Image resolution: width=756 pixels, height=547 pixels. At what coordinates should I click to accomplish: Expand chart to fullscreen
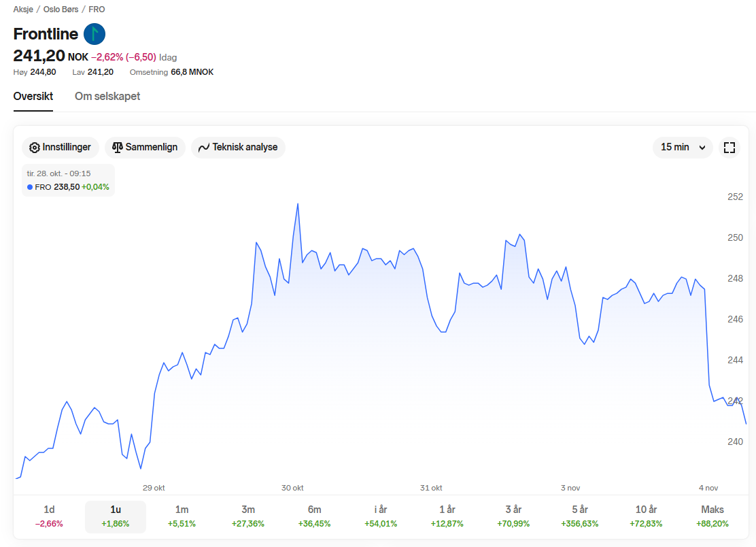[729, 148]
